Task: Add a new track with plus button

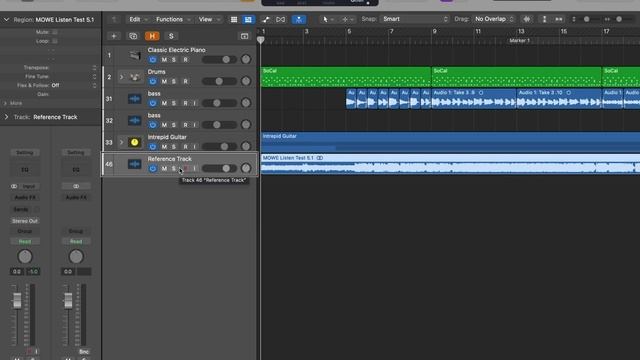Action: 114,36
